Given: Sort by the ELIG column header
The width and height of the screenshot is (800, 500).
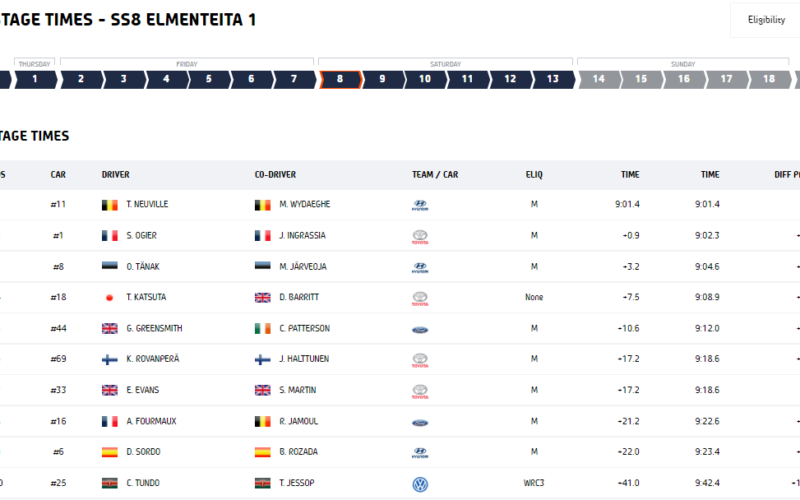Looking at the screenshot, I should point(534,174).
